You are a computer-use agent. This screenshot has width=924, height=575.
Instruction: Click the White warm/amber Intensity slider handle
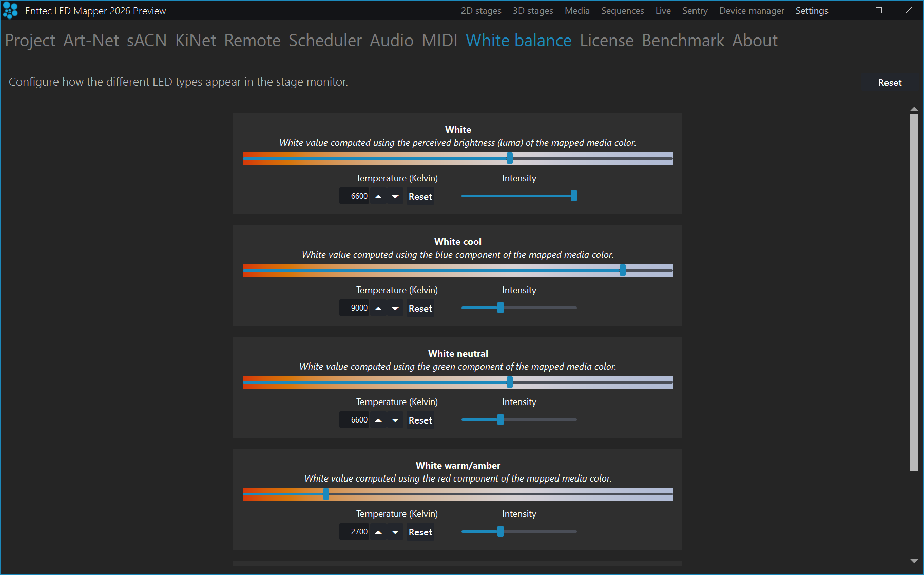(500, 531)
